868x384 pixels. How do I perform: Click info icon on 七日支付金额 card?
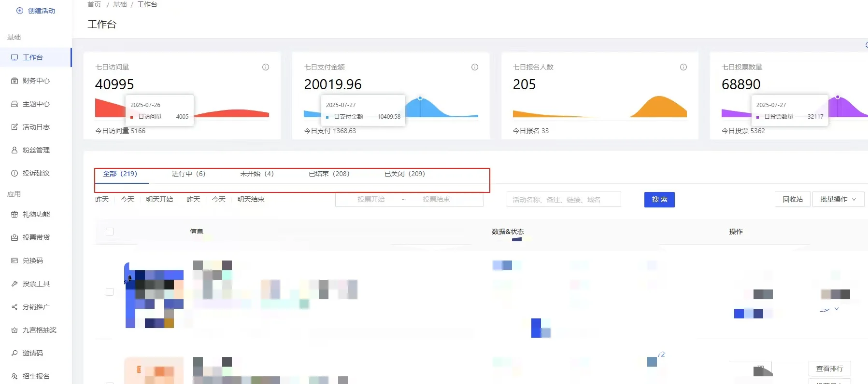[x=475, y=67]
